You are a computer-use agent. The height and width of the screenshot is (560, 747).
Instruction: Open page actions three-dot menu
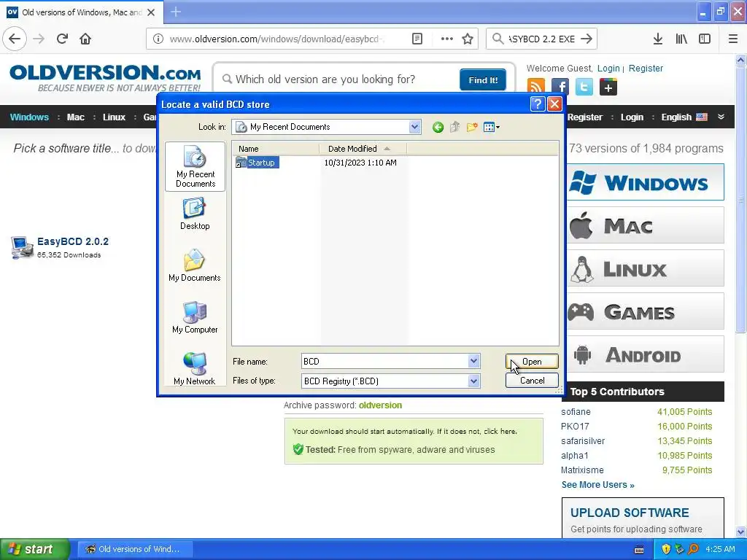[447, 39]
